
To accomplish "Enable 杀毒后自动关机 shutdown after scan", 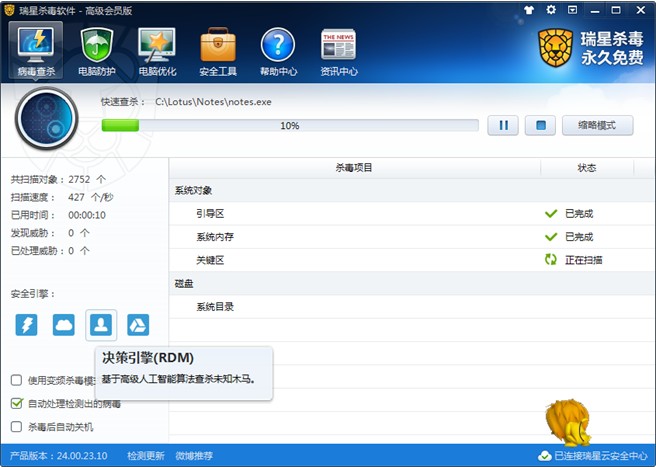I will point(17,427).
